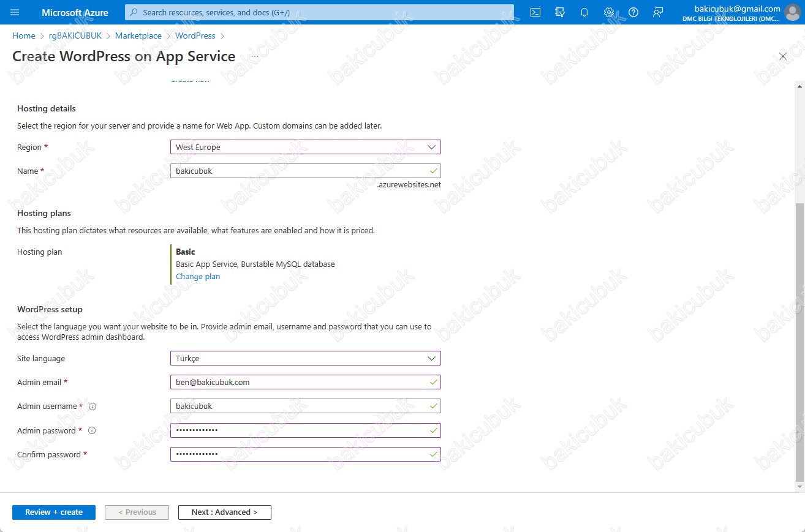Click the Hosting details heading
The image size is (805, 532).
pos(47,108)
